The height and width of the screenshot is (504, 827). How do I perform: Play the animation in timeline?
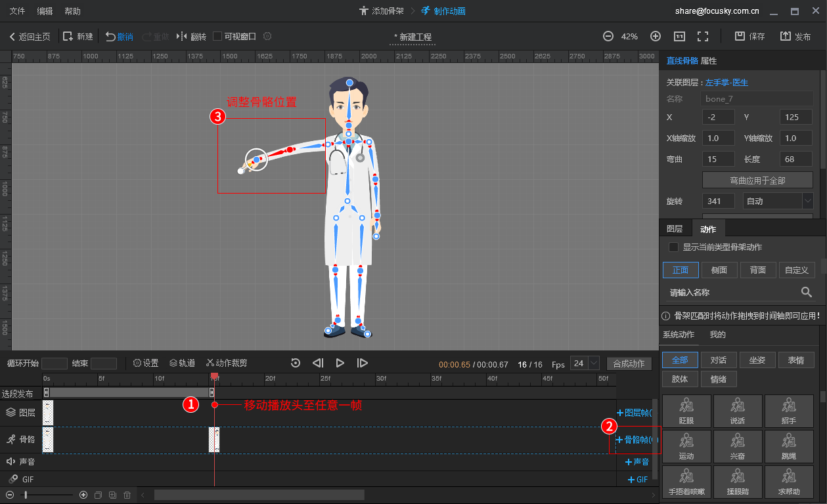point(340,363)
